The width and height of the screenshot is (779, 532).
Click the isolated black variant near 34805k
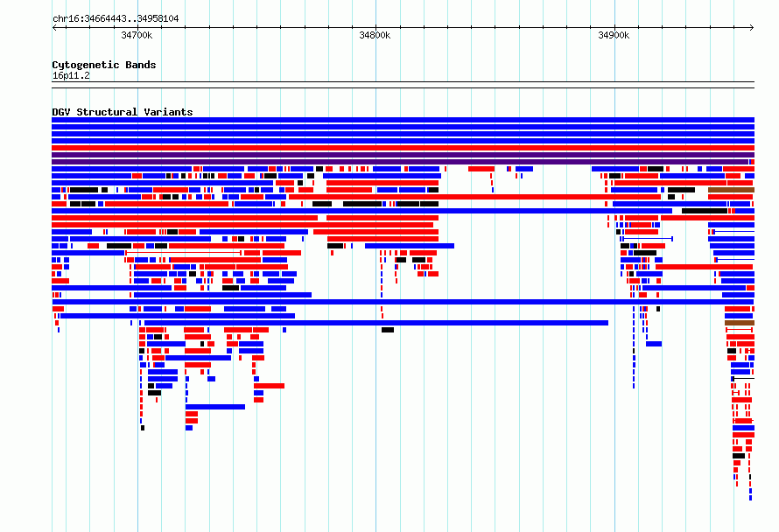pyautogui.click(x=388, y=330)
